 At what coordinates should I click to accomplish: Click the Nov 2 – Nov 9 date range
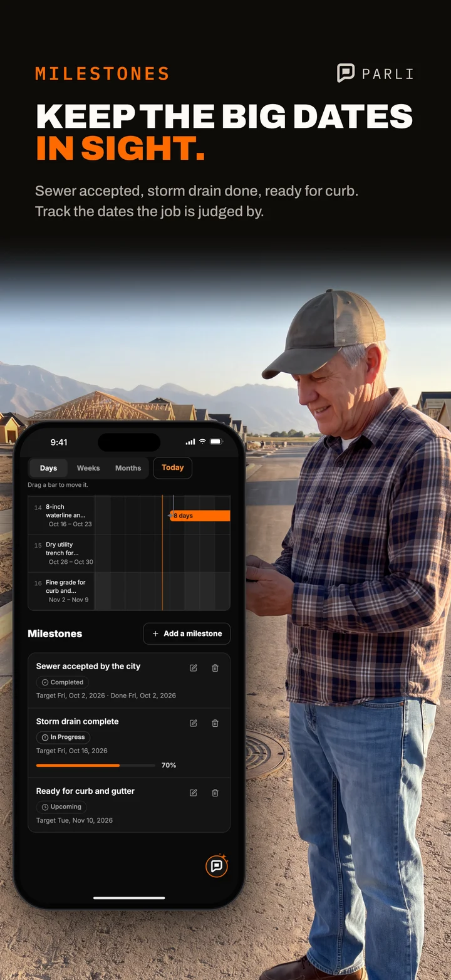coord(69,600)
